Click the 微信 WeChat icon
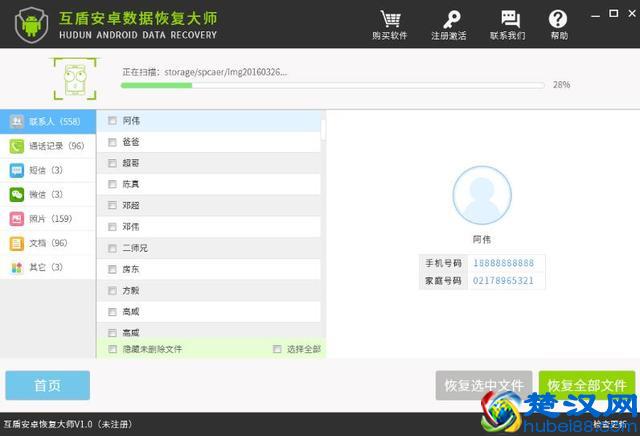Screen dimensions: 640x436 point(17,194)
